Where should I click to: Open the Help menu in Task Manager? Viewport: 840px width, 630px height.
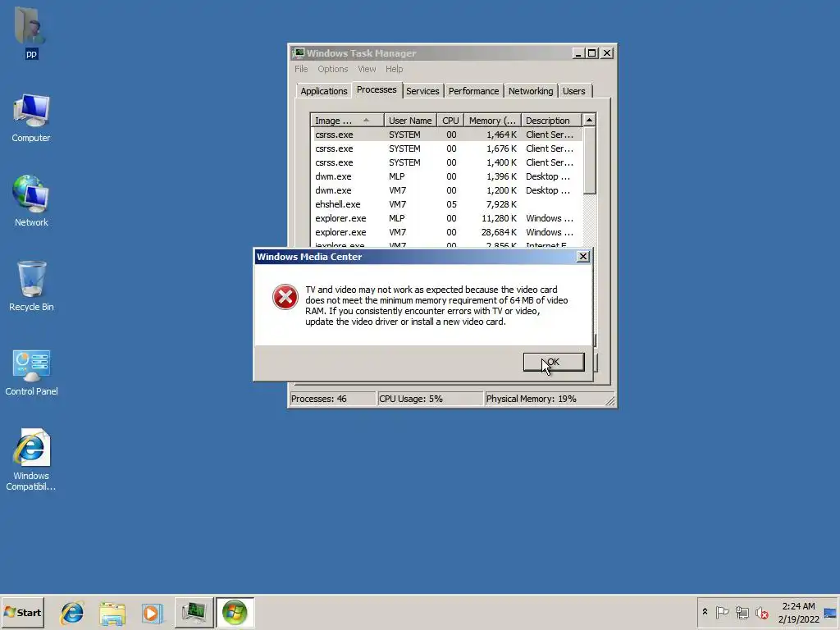[395, 69]
